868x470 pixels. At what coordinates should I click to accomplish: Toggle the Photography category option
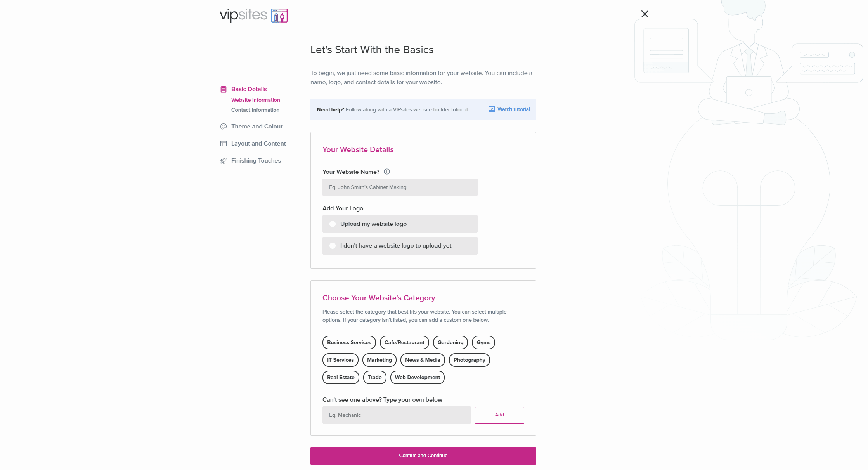(469, 359)
